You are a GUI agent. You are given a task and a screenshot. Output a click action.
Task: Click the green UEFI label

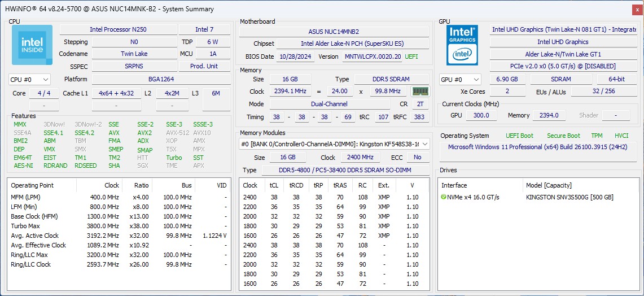(x=412, y=56)
